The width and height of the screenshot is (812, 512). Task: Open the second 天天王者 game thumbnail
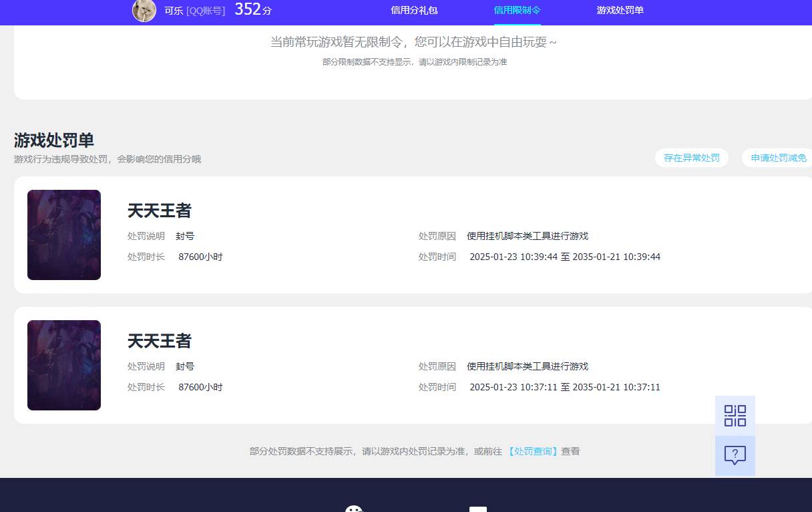(63, 365)
